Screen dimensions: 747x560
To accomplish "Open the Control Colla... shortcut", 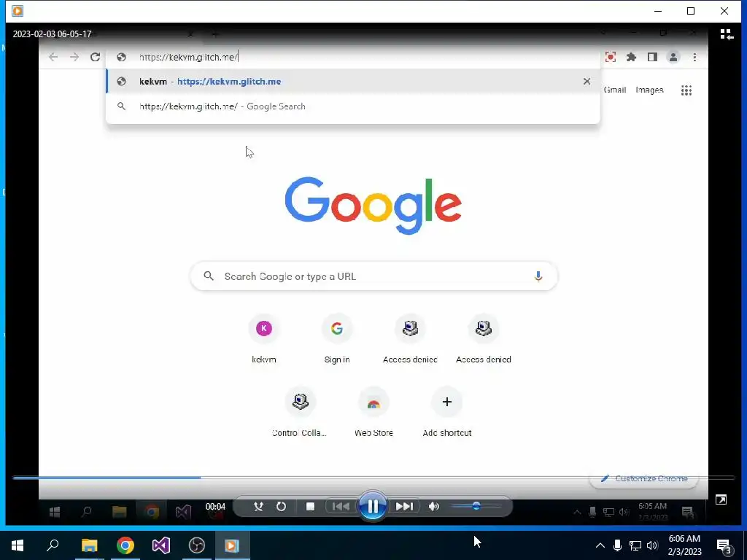I will click(x=300, y=413).
